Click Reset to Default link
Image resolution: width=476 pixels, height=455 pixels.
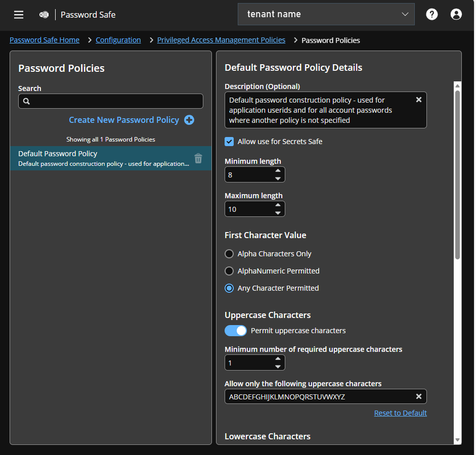tap(401, 413)
